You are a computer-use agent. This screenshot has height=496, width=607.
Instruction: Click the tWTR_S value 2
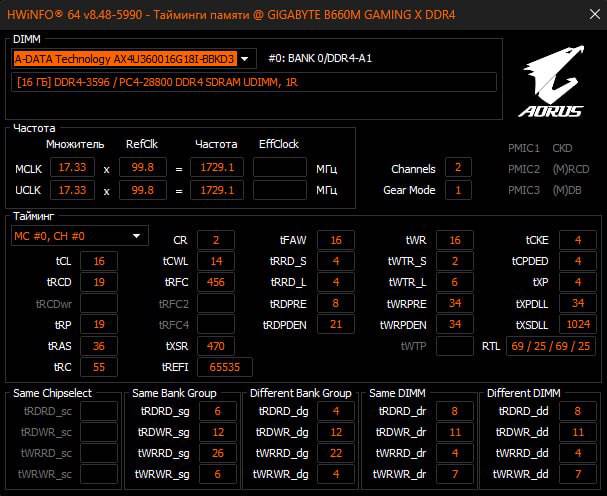(455, 261)
